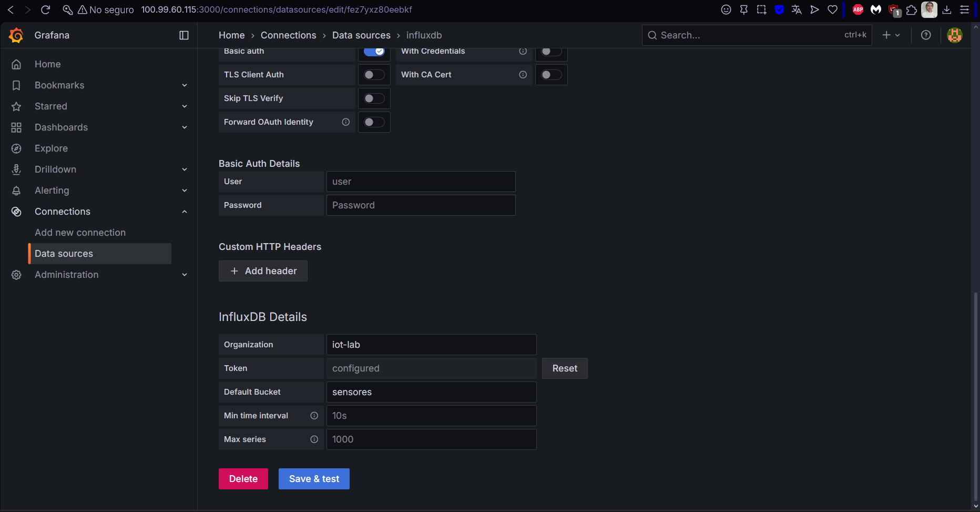980x512 pixels.
Task: Enable the With Credentials toggle
Action: pyautogui.click(x=552, y=51)
